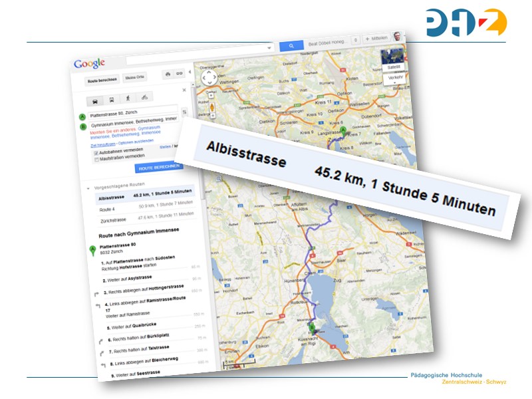This screenshot has width=532, height=399.
Task: Uncheck 'Autobahnen vermeiden' checkbox
Action: point(97,152)
